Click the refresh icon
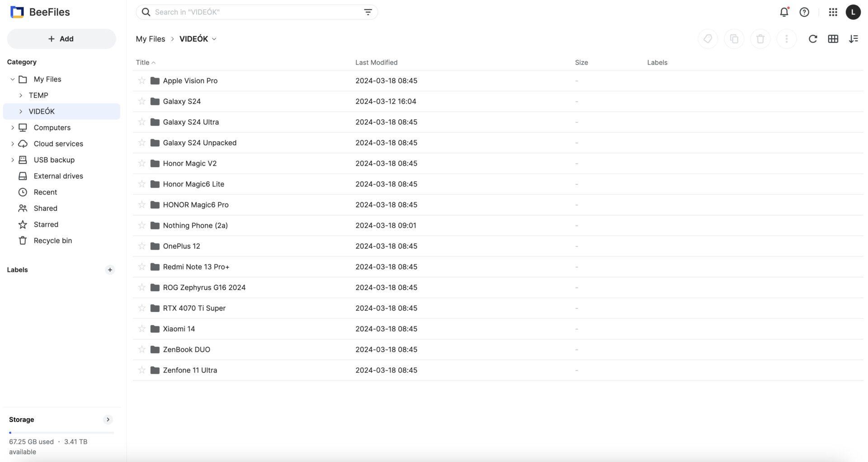868x462 pixels. pos(812,39)
